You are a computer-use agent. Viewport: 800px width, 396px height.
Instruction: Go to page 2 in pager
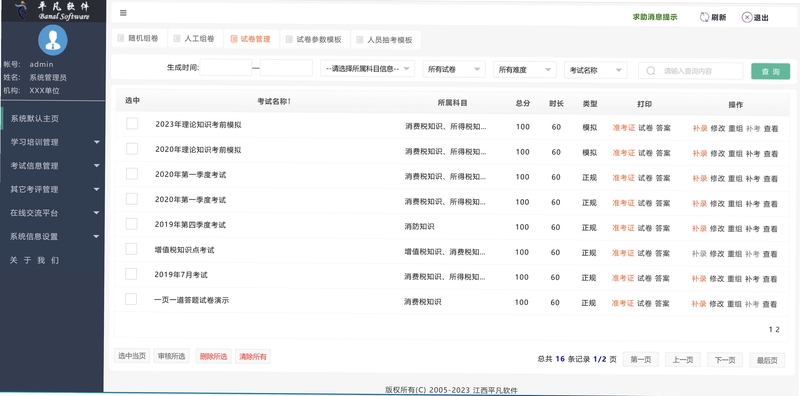pyautogui.click(x=777, y=330)
